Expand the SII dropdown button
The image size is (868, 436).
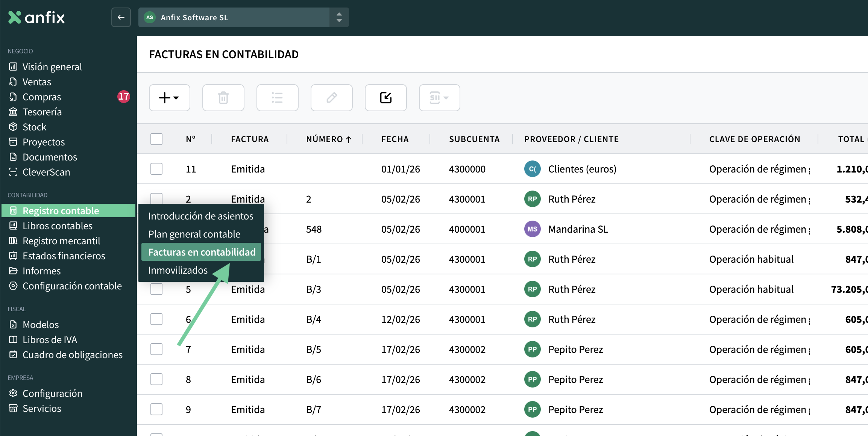tap(439, 98)
